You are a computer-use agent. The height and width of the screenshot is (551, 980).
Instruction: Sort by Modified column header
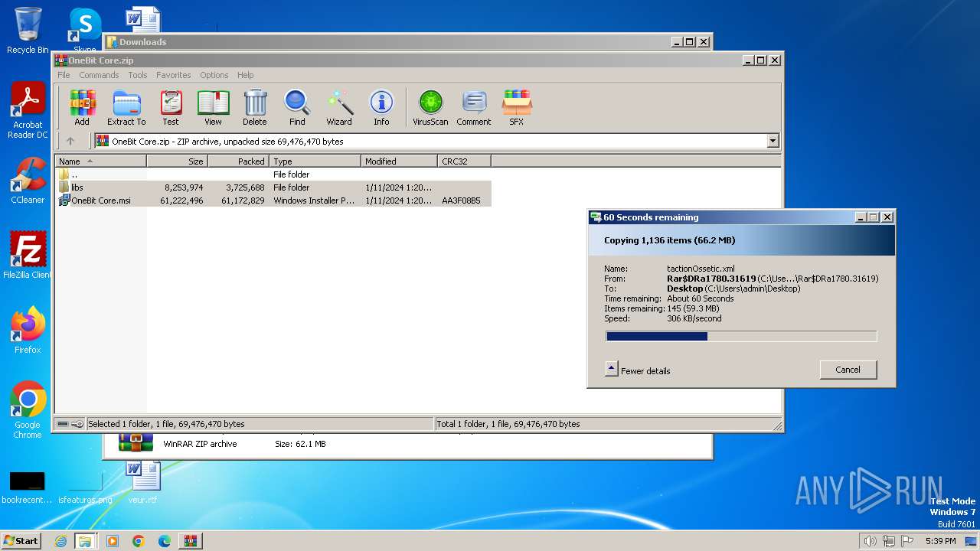point(399,161)
